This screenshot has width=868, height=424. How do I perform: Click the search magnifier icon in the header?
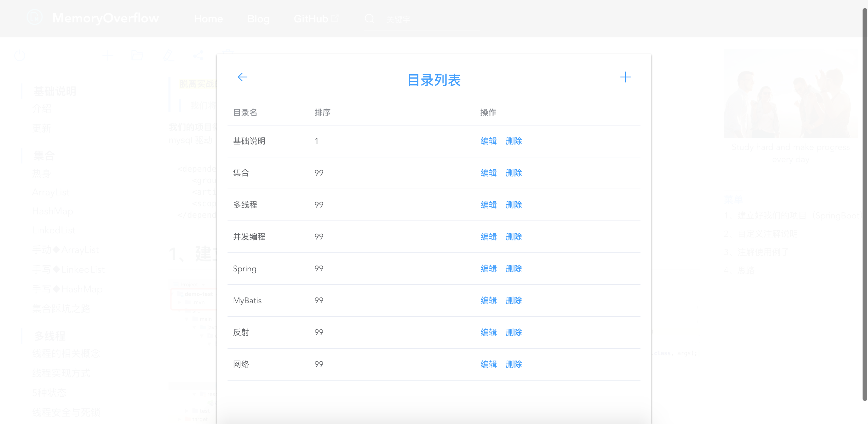(x=369, y=19)
